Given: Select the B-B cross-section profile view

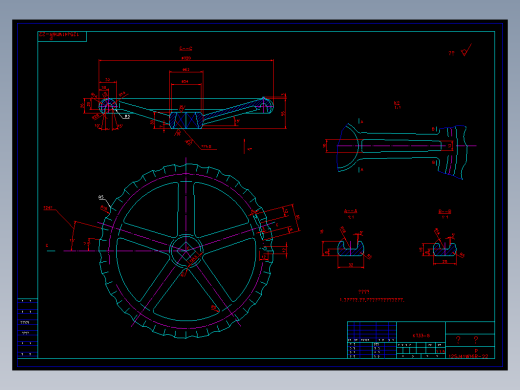Looking at the screenshot, I should 445,249.
